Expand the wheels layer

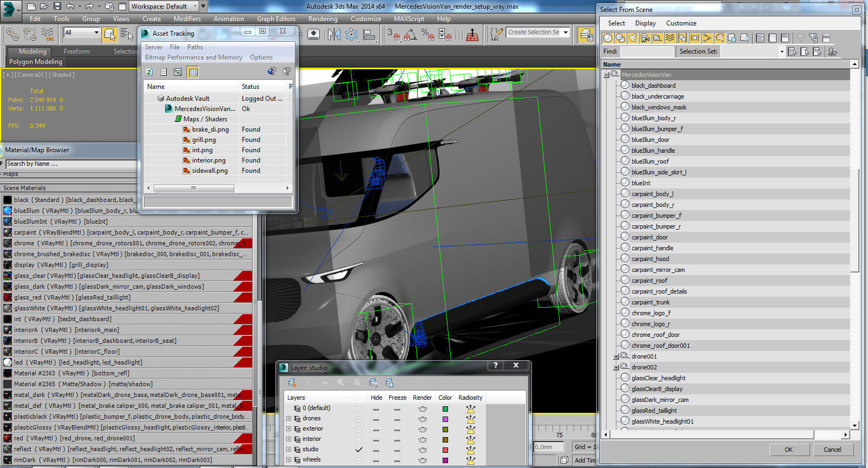click(288, 460)
